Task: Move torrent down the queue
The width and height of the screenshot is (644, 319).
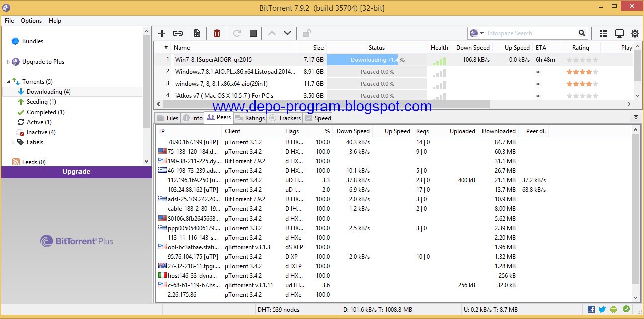Action: [287, 33]
